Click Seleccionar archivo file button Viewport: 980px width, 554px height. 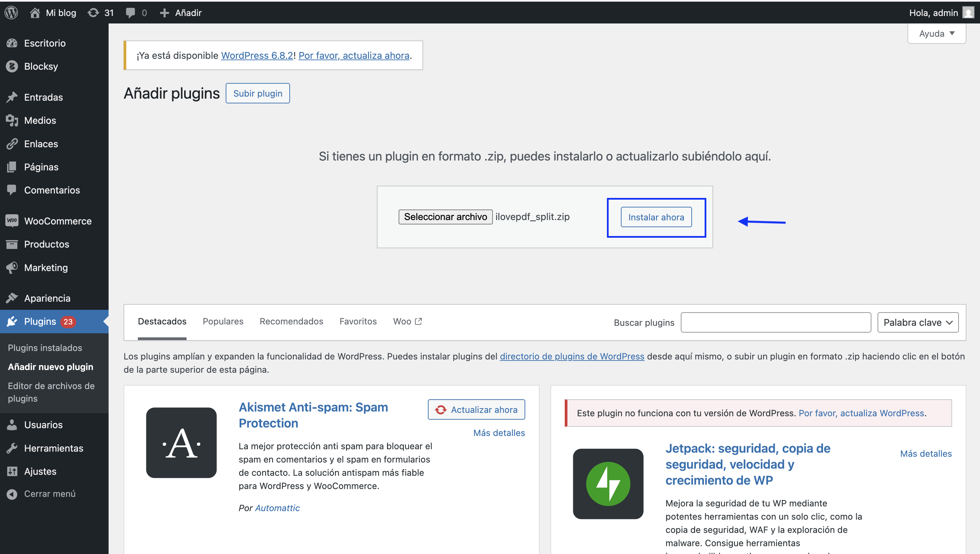coord(445,217)
